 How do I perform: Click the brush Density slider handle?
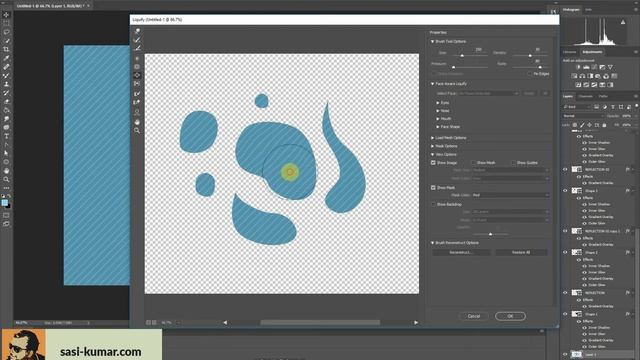530,56
